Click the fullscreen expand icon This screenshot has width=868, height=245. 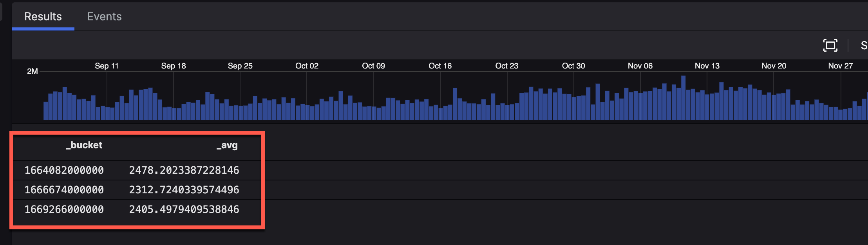coord(830,45)
